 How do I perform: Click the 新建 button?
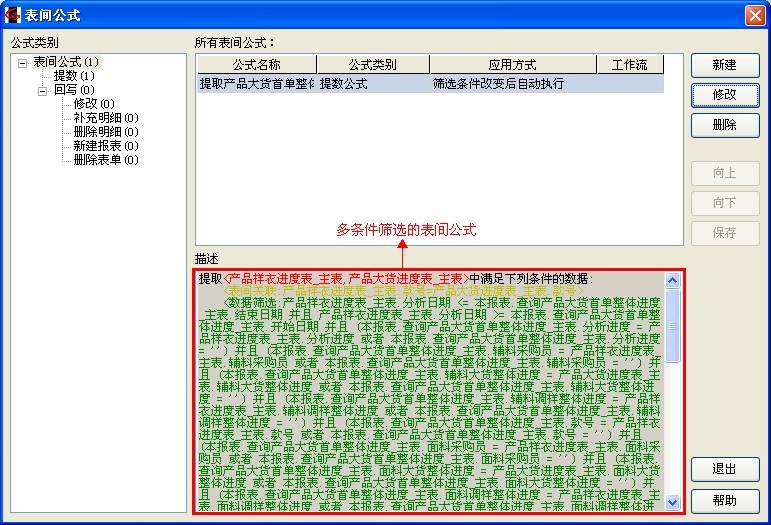point(724,65)
